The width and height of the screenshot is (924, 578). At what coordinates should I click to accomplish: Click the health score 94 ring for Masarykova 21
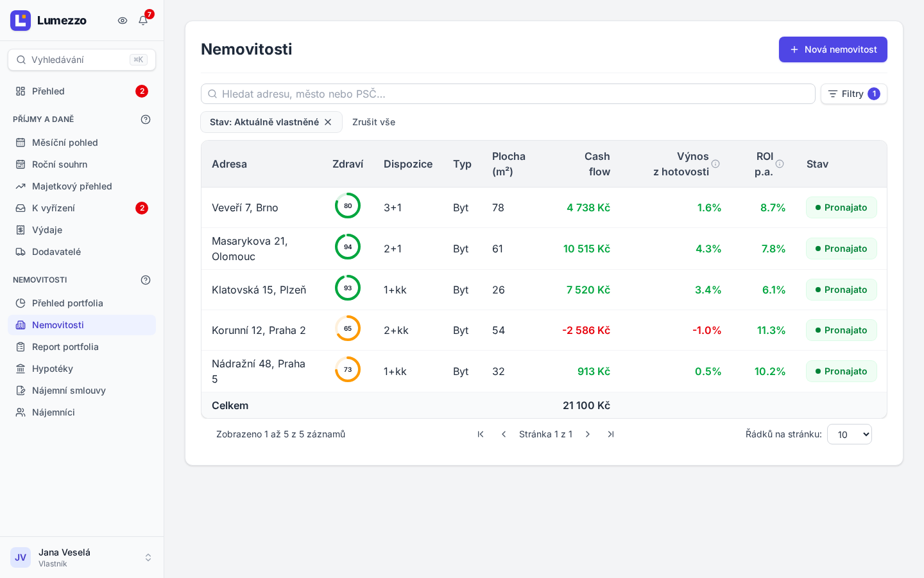point(348,247)
